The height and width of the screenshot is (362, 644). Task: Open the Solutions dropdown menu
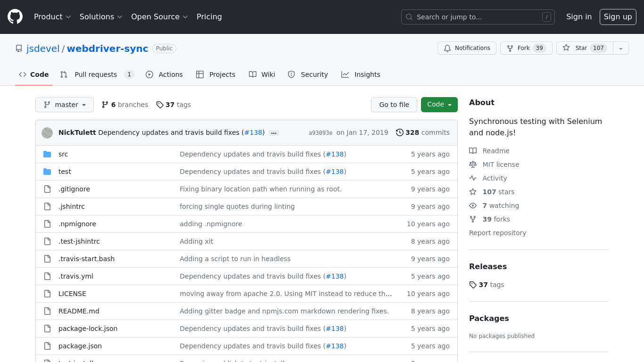tap(101, 16)
